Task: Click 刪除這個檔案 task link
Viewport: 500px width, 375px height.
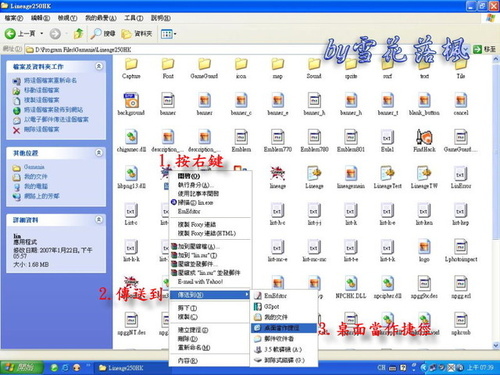Action: [x=41, y=129]
